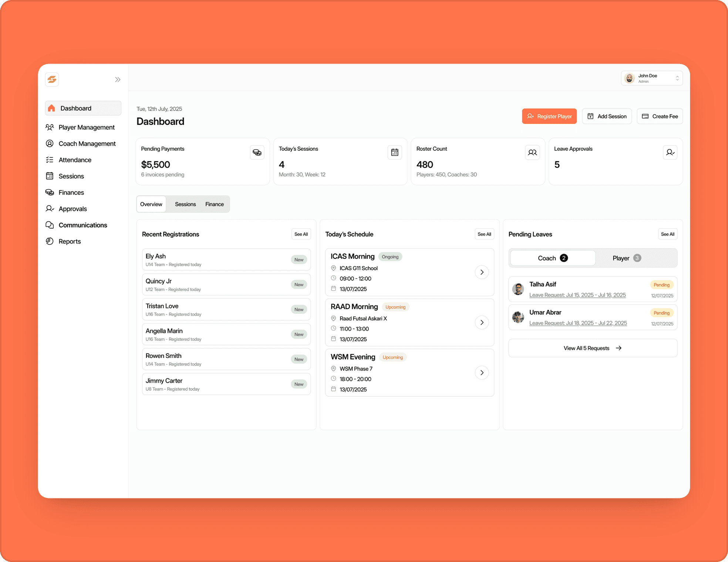Expand the sidebar with double-chevron icon
728x562 pixels.
click(x=117, y=79)
